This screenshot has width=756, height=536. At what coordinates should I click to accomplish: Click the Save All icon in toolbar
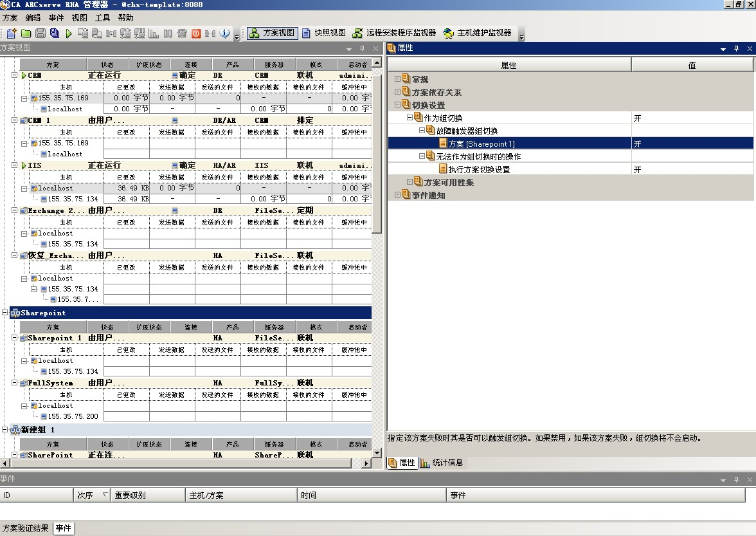(x=55, y=33)
